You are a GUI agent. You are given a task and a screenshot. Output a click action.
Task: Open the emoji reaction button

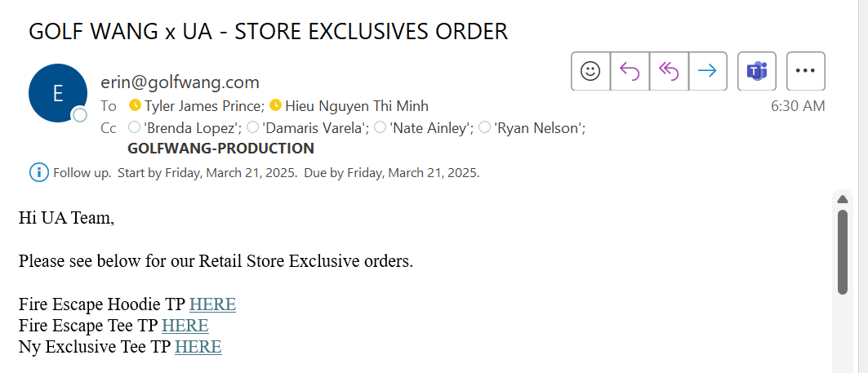point(590,71)
